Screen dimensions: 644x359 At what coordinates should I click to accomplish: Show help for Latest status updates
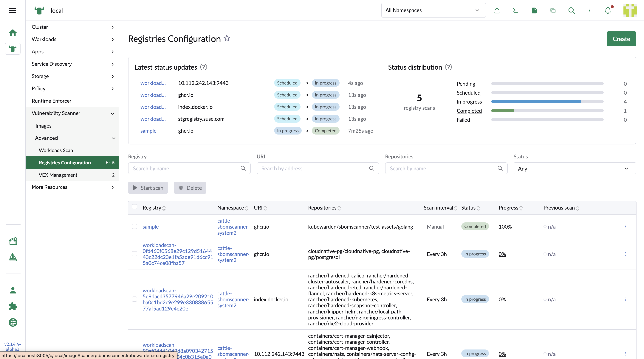204,67
